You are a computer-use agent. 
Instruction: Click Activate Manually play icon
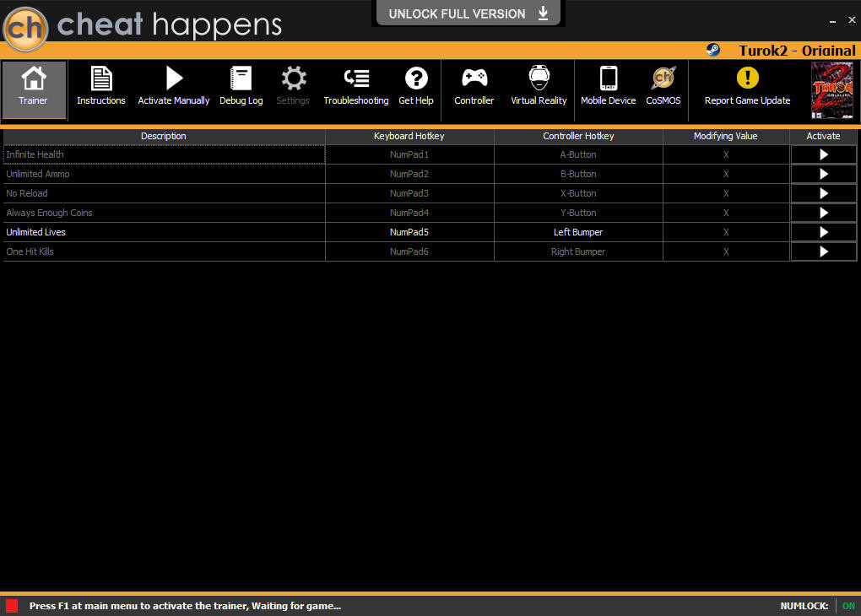tap(174, 78)
